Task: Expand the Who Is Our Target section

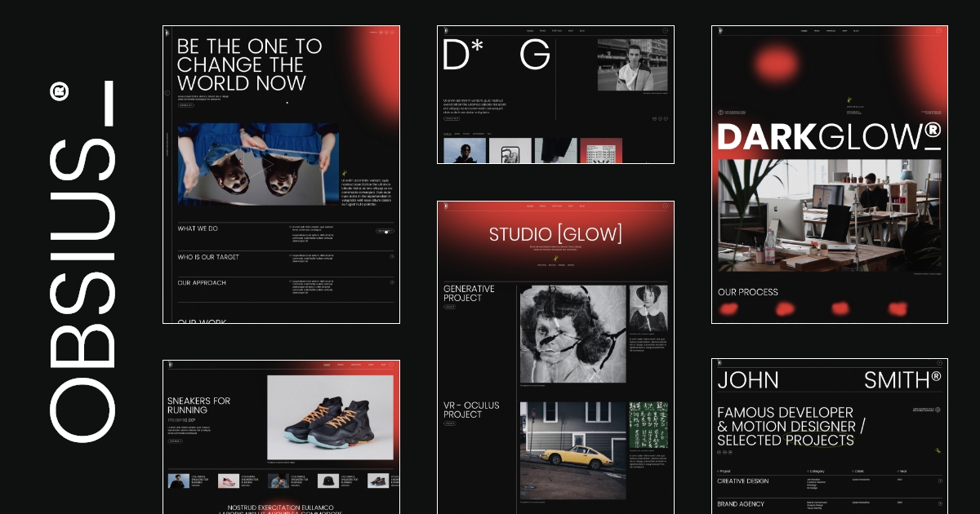Action: pyautogui.click(x=392, y=257)
